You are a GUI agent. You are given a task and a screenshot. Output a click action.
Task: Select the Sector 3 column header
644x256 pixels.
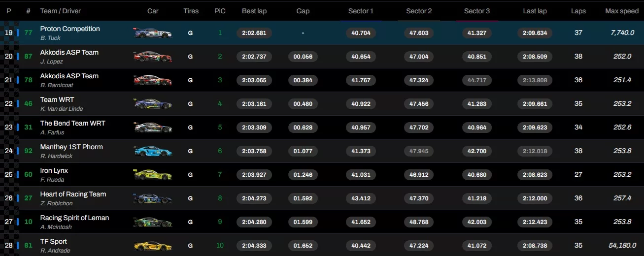pos(477,11)
